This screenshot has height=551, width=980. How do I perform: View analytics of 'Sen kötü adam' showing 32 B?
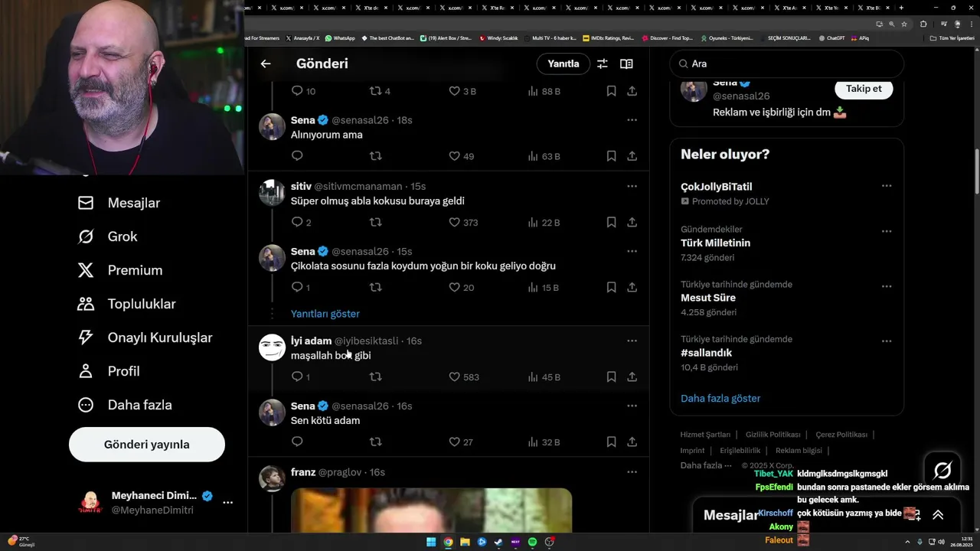point(544,442)
